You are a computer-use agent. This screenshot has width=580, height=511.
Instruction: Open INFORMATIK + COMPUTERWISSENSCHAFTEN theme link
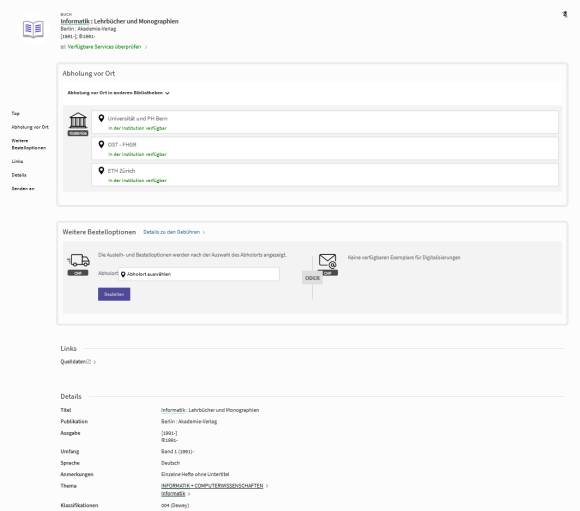[212, 486]
